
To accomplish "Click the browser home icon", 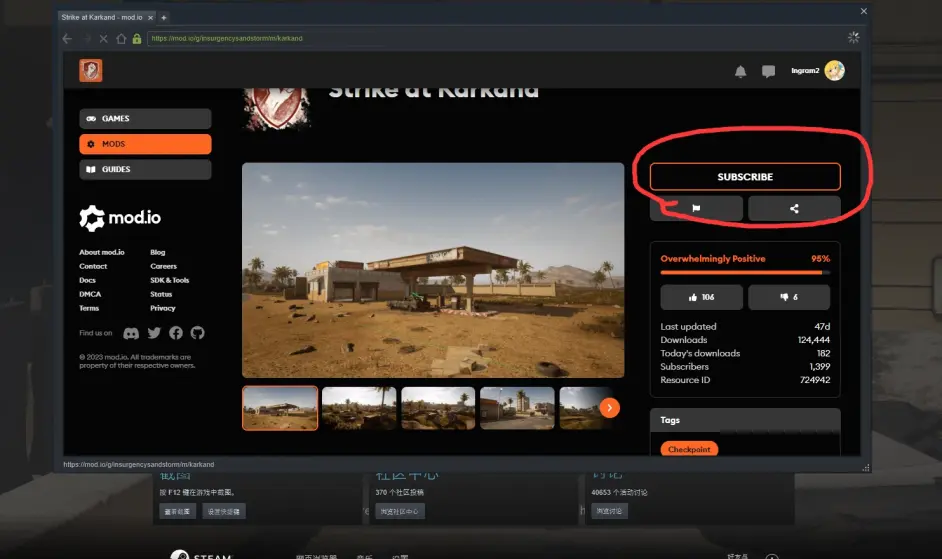I will tap(121, 39).
